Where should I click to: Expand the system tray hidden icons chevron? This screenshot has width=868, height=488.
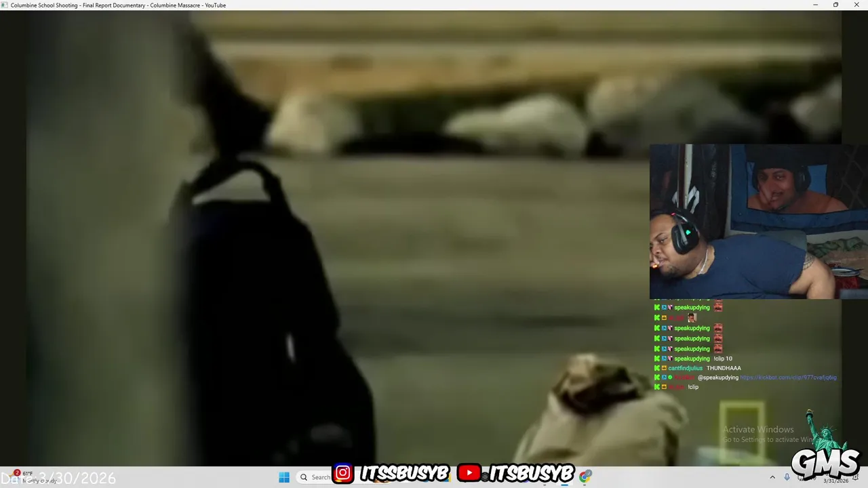tap(772, 477)
